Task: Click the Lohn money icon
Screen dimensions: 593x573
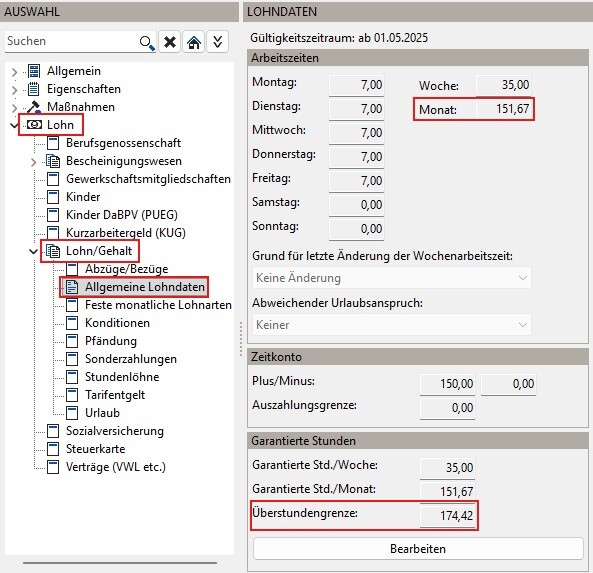Action: coord(34,125)
